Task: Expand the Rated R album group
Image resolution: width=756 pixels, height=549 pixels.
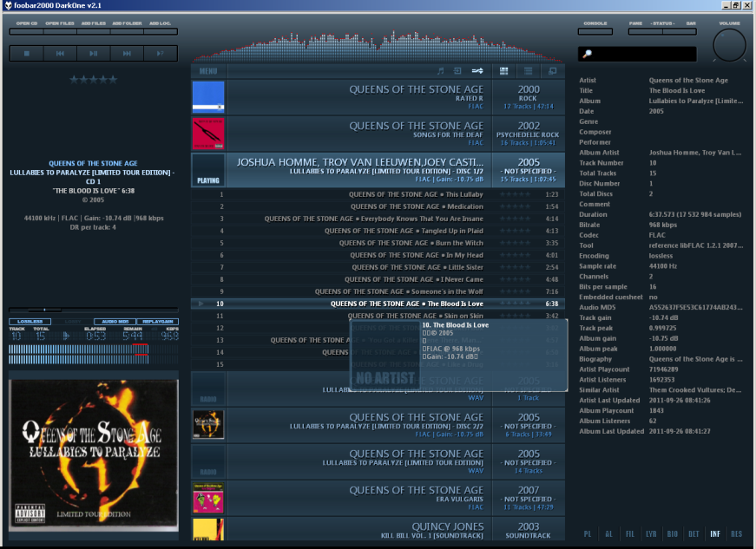Action: (x=378, y=97)
